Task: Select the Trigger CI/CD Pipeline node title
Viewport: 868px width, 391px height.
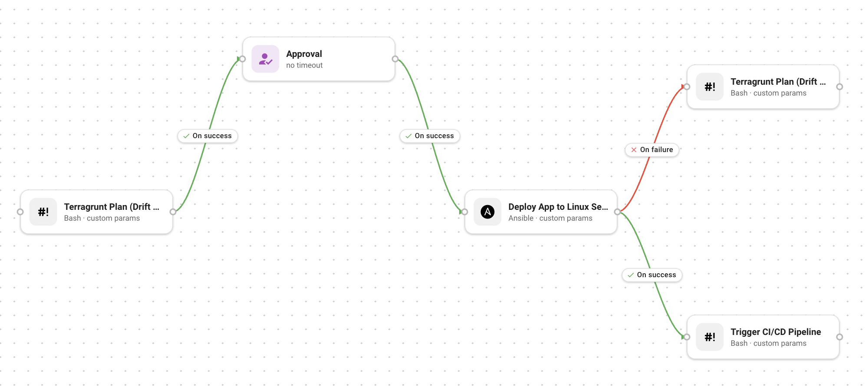Action: [776, 332]
